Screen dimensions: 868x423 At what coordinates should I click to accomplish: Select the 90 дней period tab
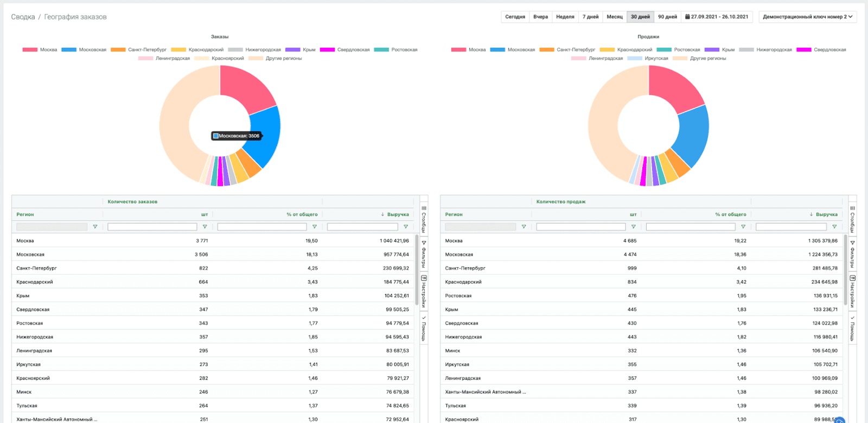pos(667,17)
